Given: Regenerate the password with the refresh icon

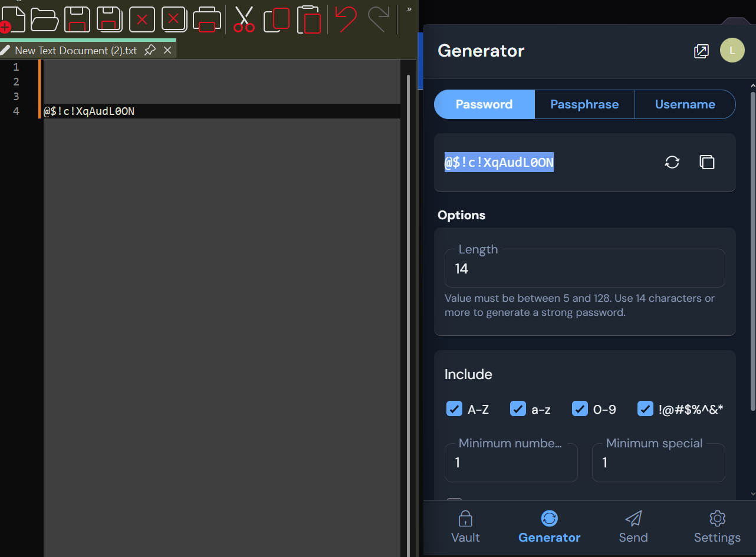Looking at the screenshot, I should 672,162.
